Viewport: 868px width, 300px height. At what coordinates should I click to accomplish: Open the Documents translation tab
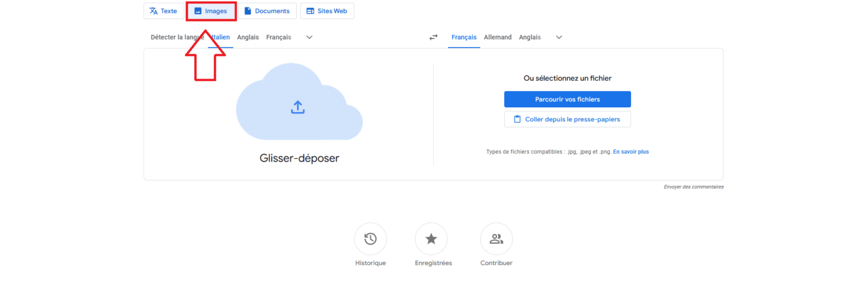267,11
